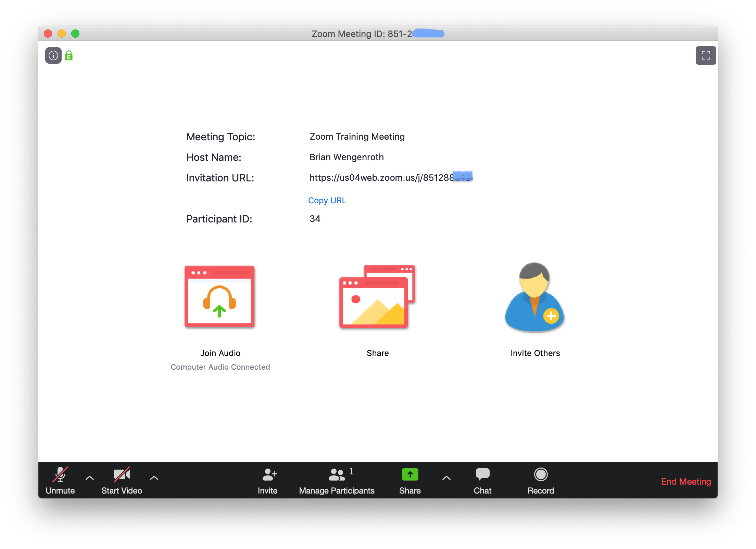Click the Zoom Meeting ID title text
This screenshot has width=756, height=549.
pyautogui.click(x=378, y=34)
